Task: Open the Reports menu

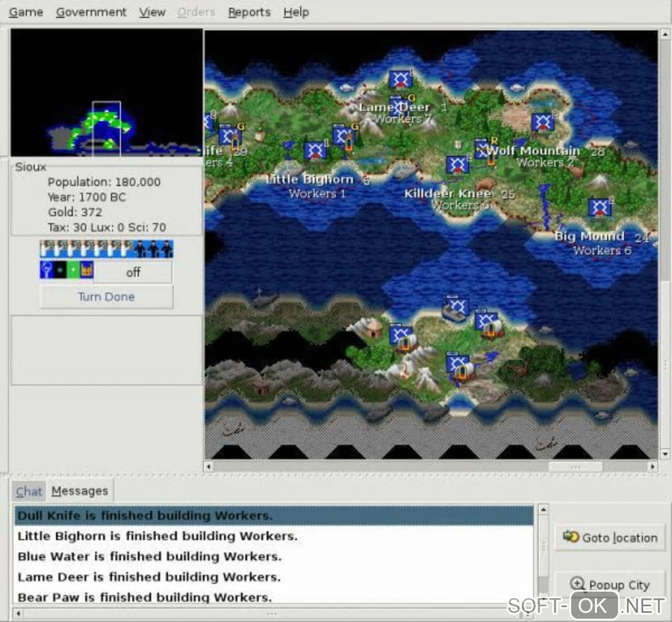Action: pos(249,12)
